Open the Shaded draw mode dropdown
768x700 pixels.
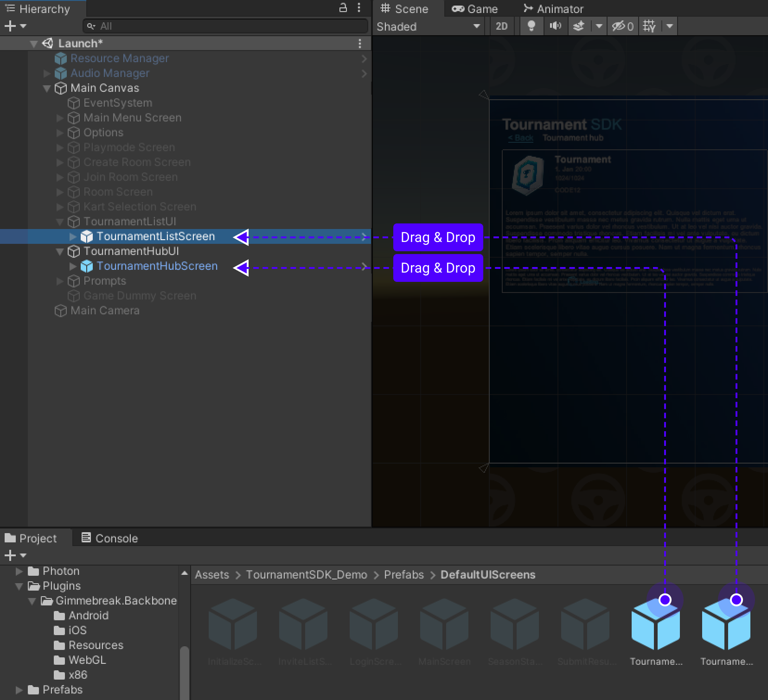tap(428, 26)
